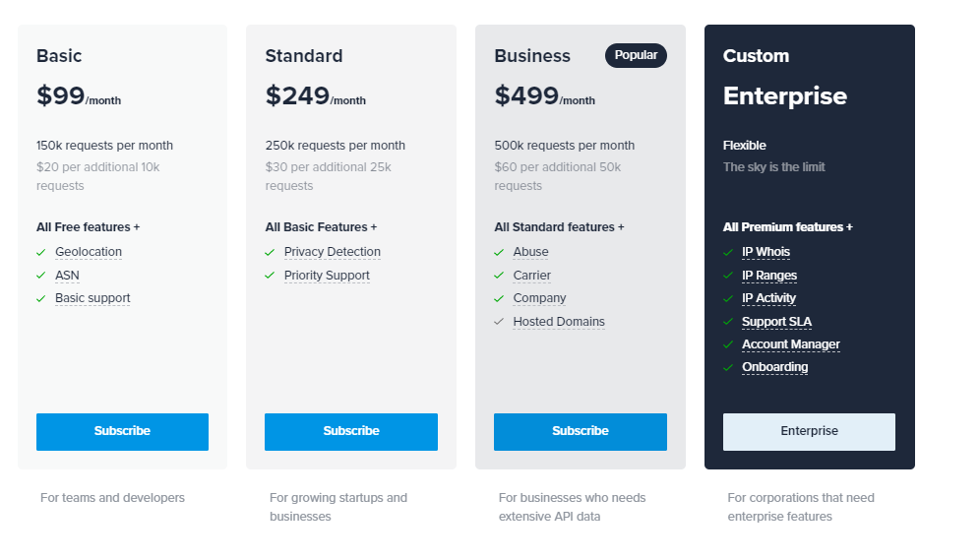This screenshot has height=560, width=980.
Task: Open the ASN feature link
Action: click(x=68, y=276)
